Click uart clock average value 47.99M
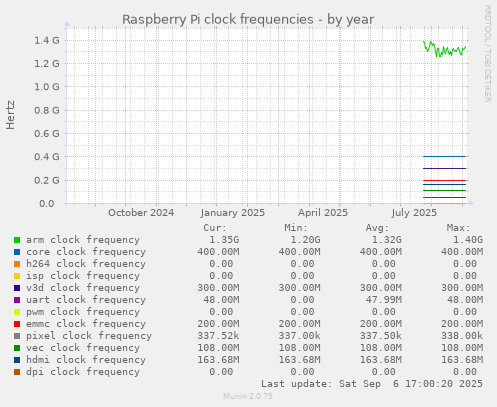 [384, 300]
